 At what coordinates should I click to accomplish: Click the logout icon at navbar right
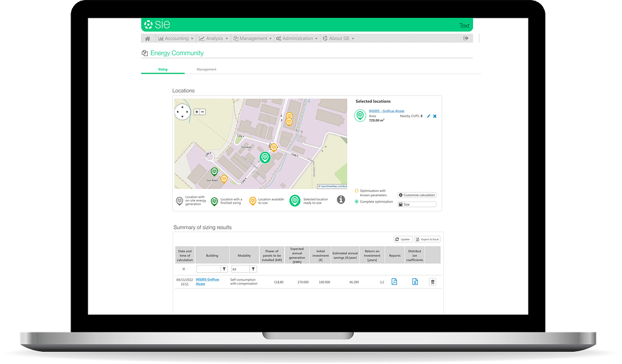point(466,38)
